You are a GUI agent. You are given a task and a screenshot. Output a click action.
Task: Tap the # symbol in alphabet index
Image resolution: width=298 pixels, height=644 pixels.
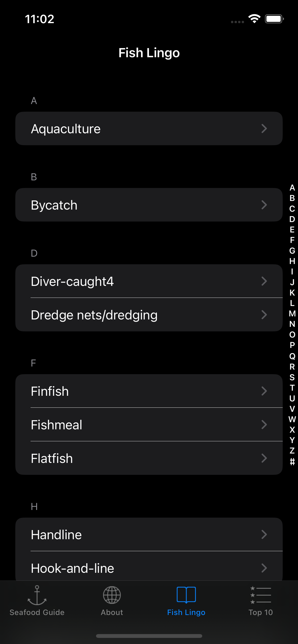(292, 461)
